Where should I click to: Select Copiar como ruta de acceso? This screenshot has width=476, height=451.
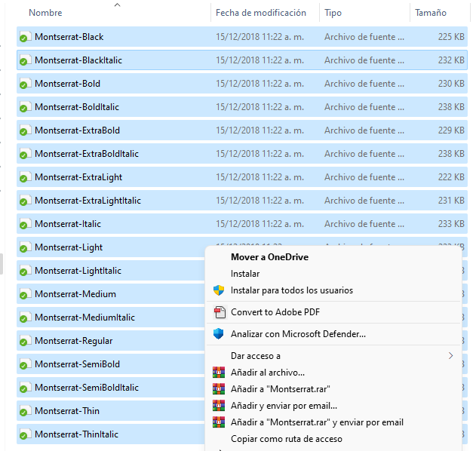(286, 439)
